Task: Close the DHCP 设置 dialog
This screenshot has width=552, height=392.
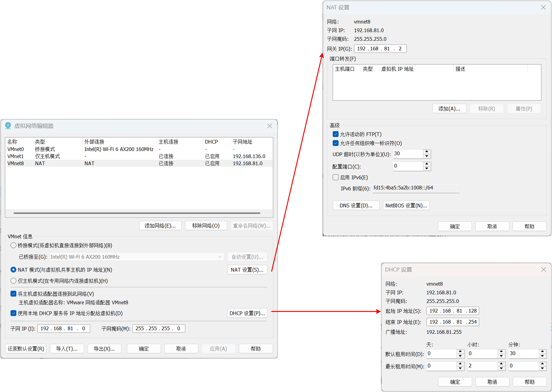Action: pos(543,270)
